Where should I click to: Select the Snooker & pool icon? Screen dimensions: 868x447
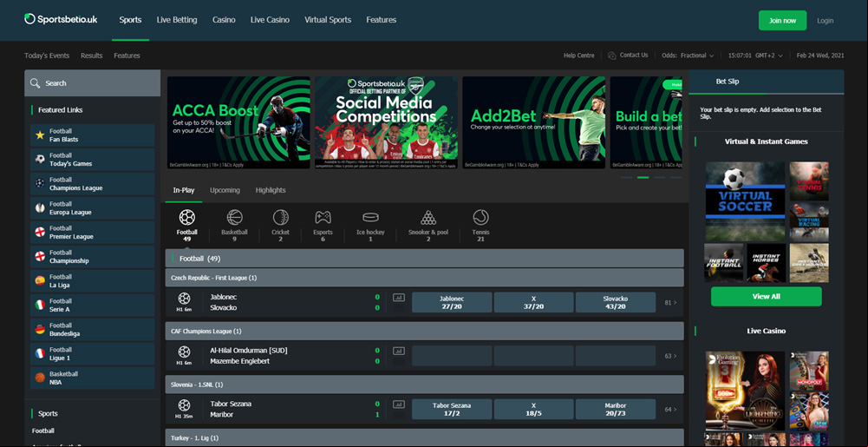point(427,217)
